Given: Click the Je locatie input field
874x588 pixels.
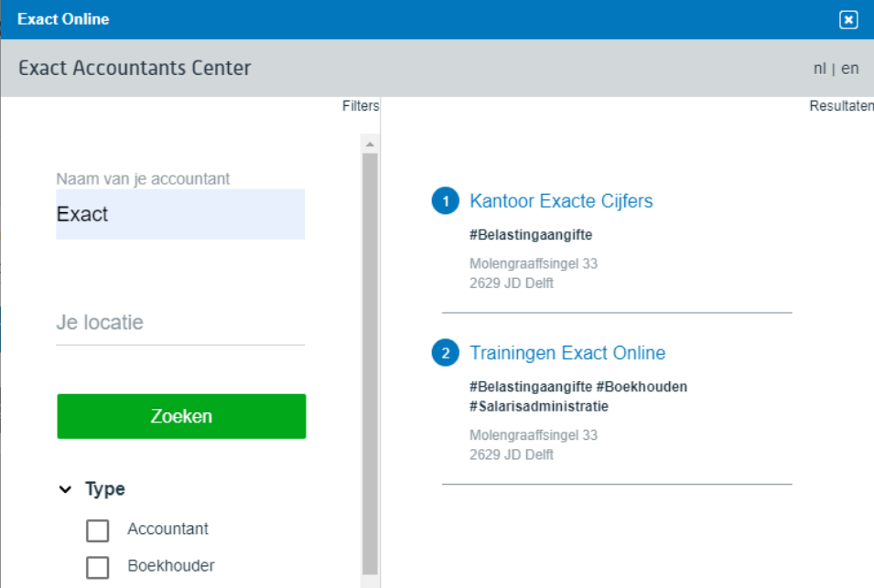Looking at the screenshot, I should click(x=180, y=323).
